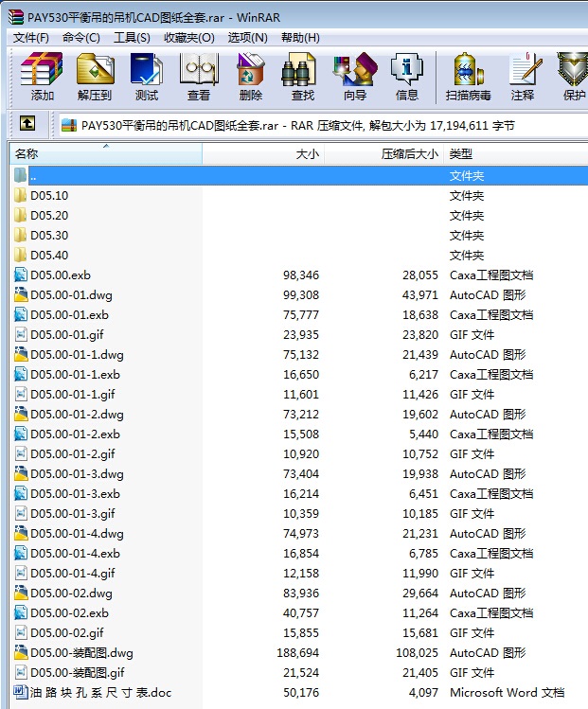Select file D05.00-01-4.dwg
The width and height of the screenshot is (588, 709).
(77, 534)
